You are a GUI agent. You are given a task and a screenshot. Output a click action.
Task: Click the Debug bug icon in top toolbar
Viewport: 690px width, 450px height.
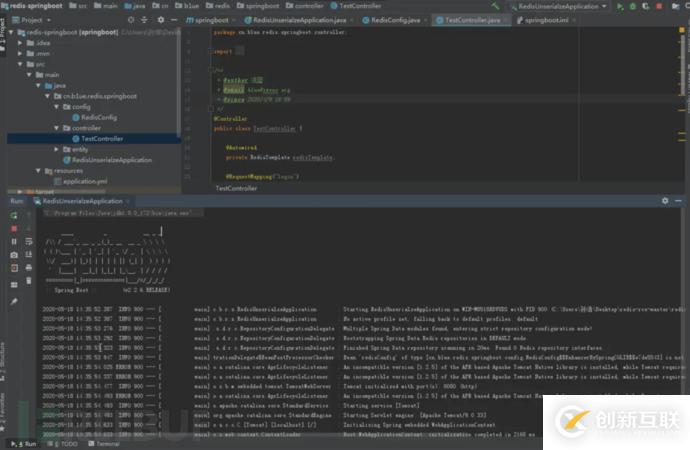coord(634,6)
